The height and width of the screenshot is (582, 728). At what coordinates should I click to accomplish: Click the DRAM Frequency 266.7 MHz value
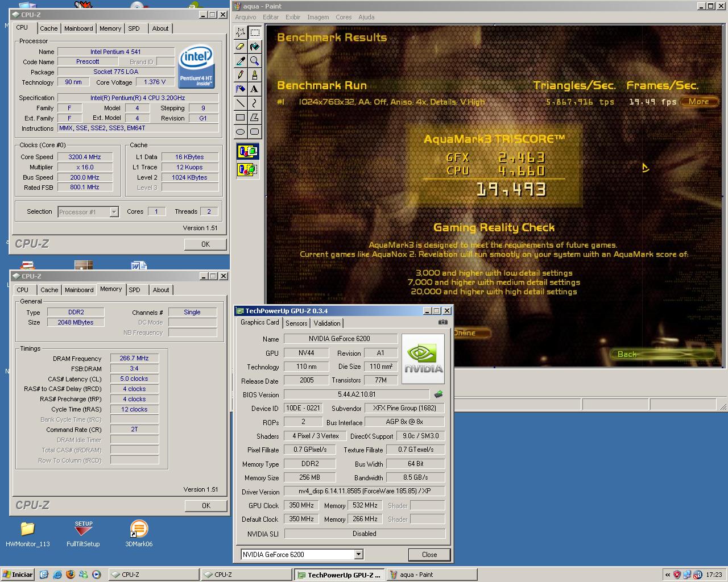[x=134, y=359]
